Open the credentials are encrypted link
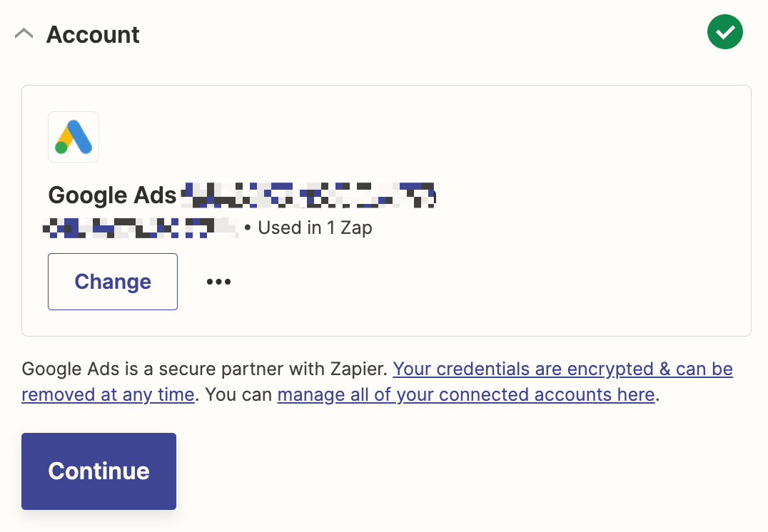 [562, 369]
